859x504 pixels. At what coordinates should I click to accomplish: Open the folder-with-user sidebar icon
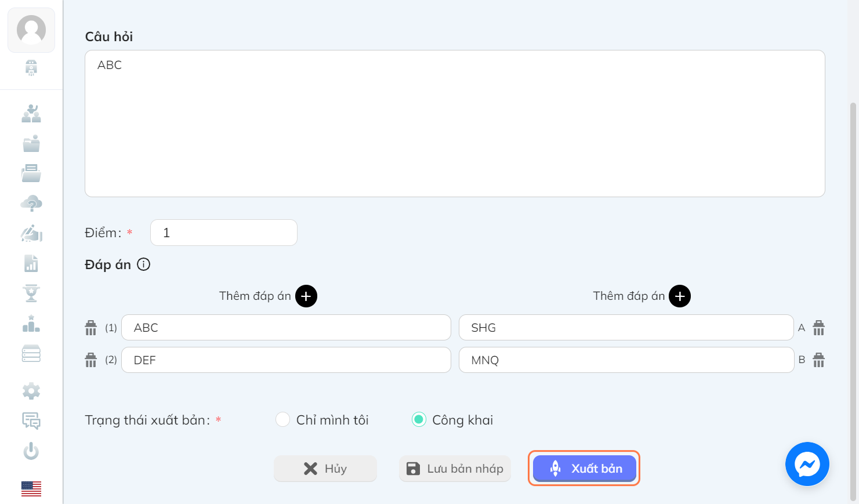click(x=31, y=143)
